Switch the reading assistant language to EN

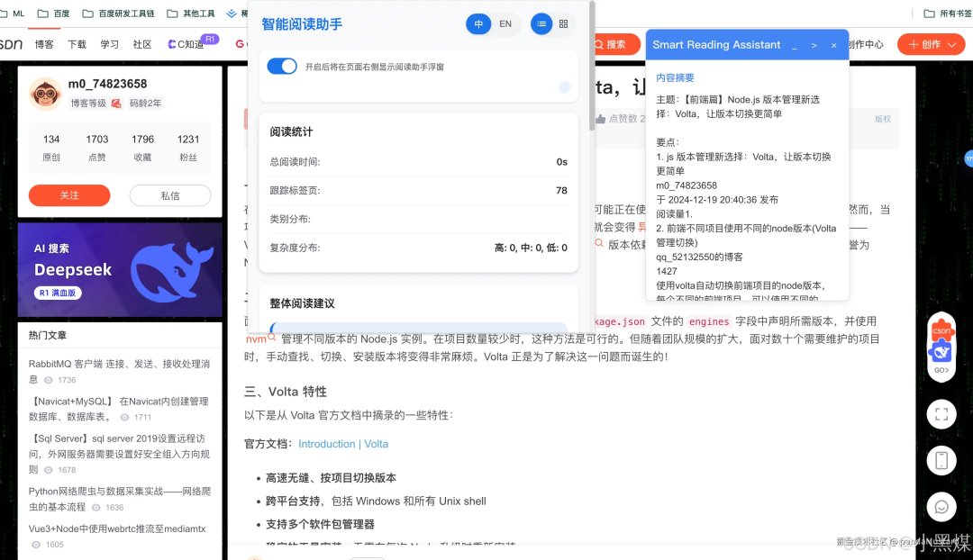(x=505, y=23)
